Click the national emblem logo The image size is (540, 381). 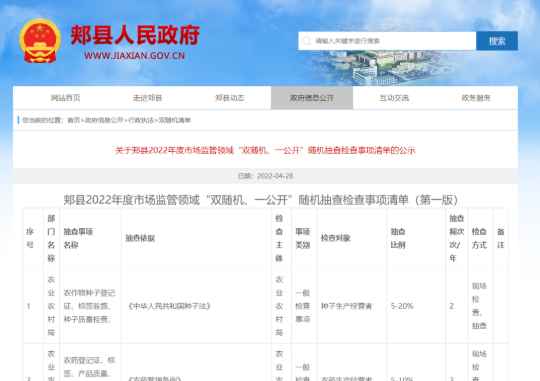pos(40,41)
